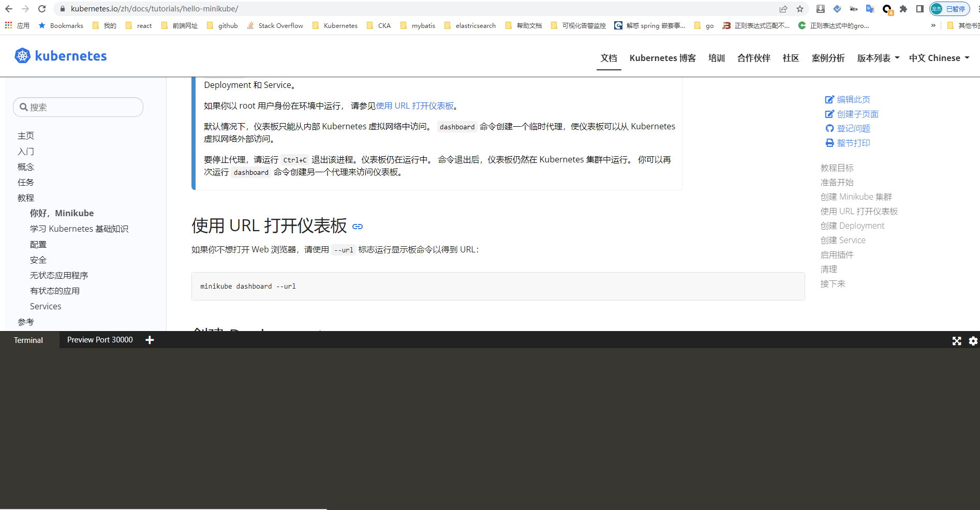Open 无状态应用程序 in the sidebar

[59, 275]
